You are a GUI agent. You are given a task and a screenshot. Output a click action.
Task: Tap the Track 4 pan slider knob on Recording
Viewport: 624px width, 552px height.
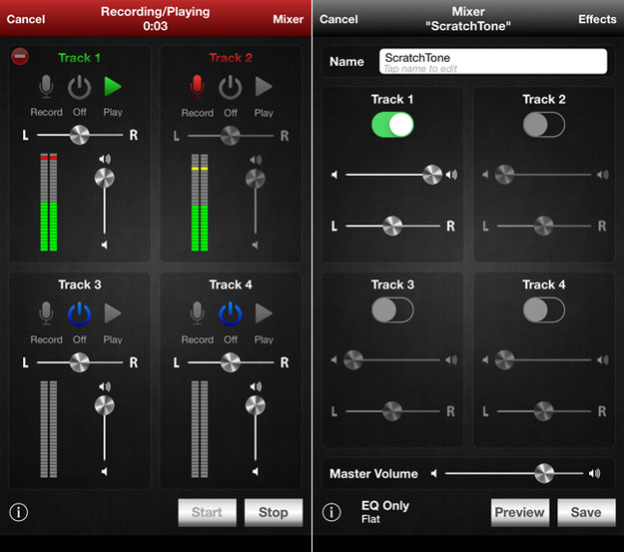coord(230,362)
